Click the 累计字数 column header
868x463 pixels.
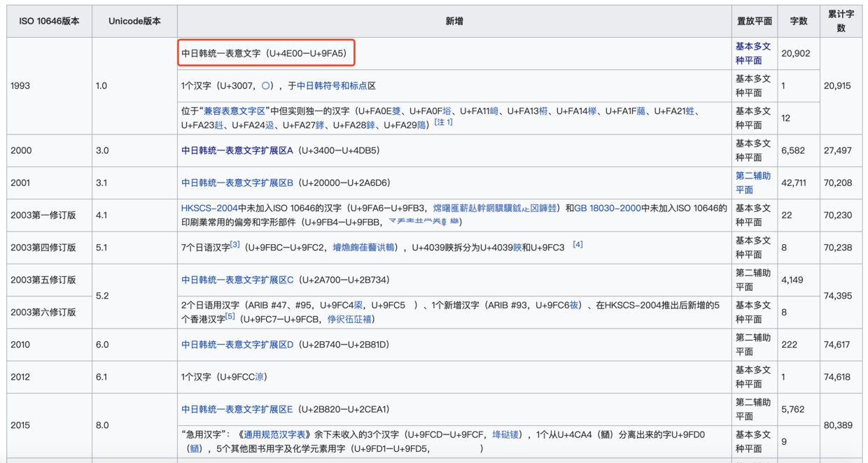pyautogui.click(x=841, y=21)
